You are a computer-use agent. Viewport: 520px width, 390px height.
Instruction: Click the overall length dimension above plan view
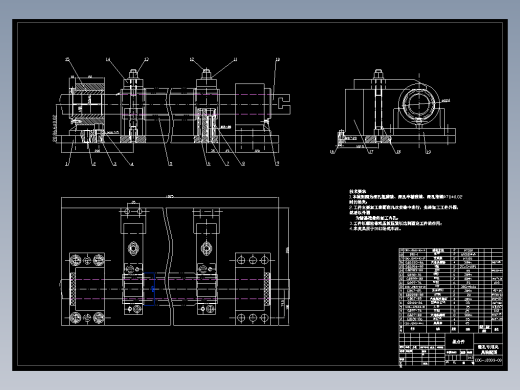(170, 197)
